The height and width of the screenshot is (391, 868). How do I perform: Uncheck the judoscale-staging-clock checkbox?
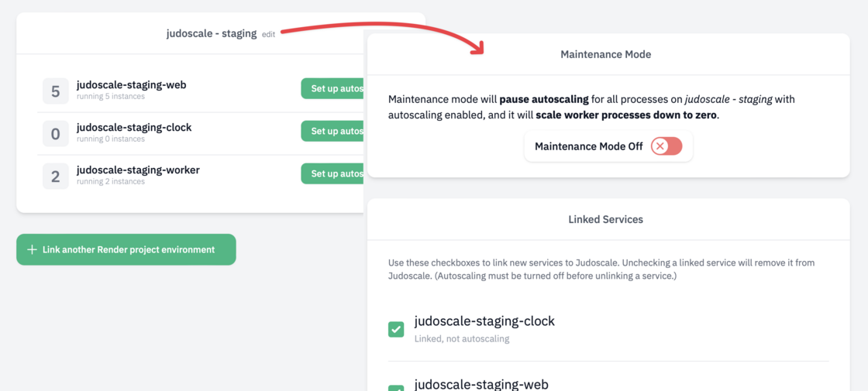point(396,330)
